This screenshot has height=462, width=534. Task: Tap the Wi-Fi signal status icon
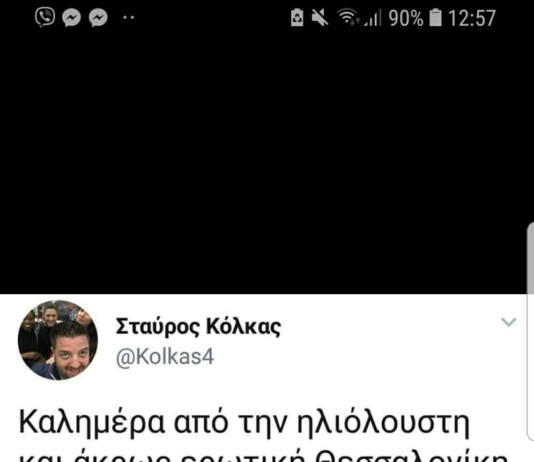[x=348, y=17]
